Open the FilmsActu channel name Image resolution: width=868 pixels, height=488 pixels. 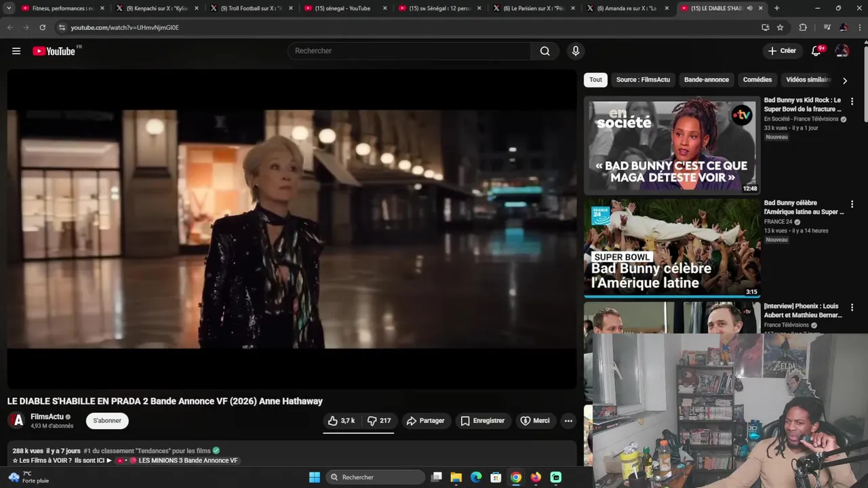pos(47,417)
